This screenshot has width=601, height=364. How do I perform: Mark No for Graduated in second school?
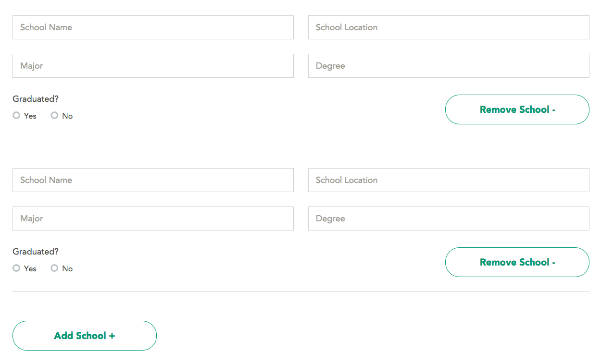pyautogui.click(x=54, y=268)
